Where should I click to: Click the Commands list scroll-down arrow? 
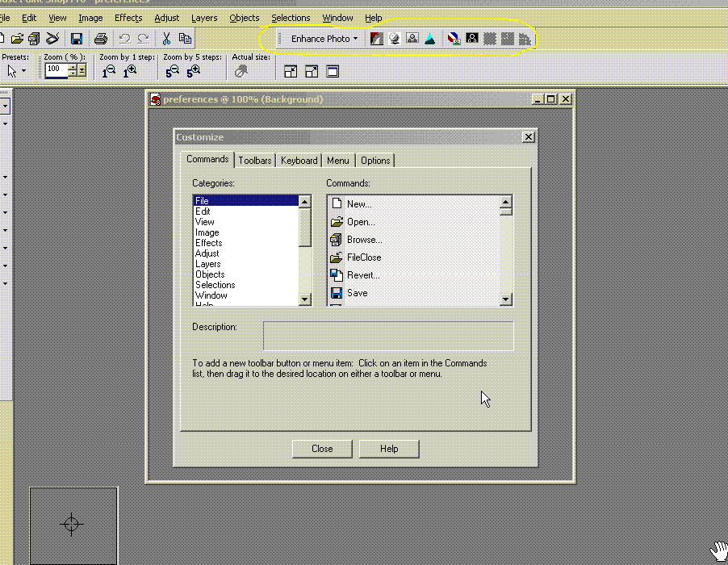pos(505,299)
